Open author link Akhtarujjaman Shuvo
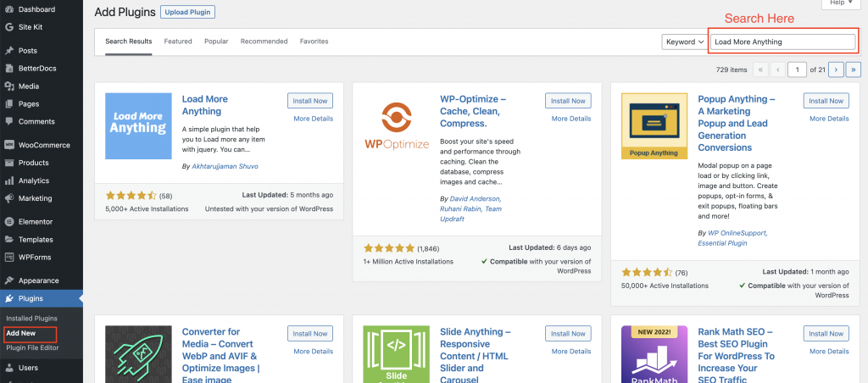The width and height of the screenshot is (868, 383). point(225,166)
